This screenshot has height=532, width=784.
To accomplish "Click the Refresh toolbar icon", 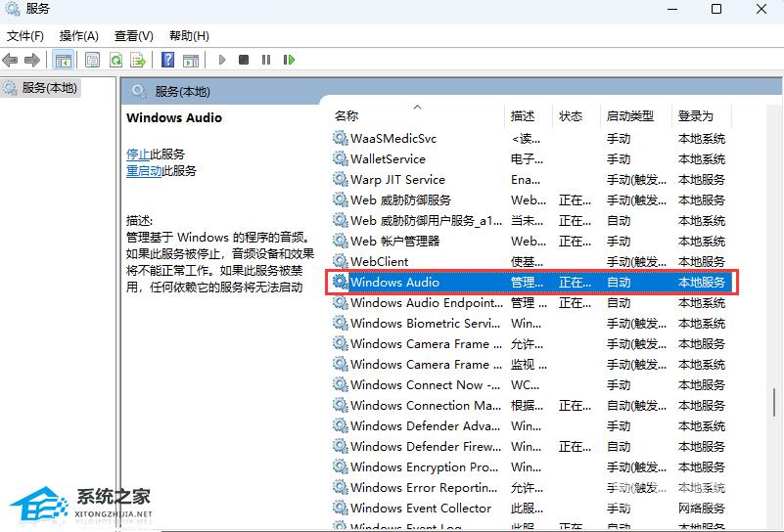I will point(115,60).
